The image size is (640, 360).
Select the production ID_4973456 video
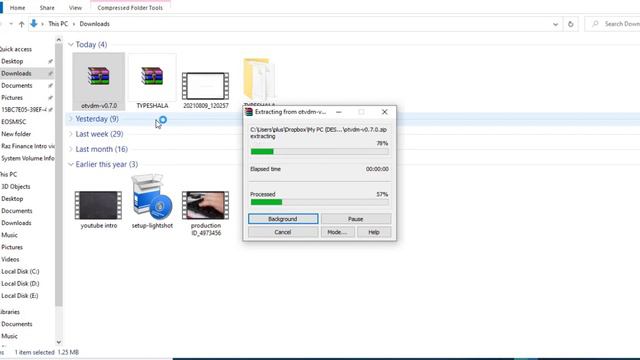[206, 213]
